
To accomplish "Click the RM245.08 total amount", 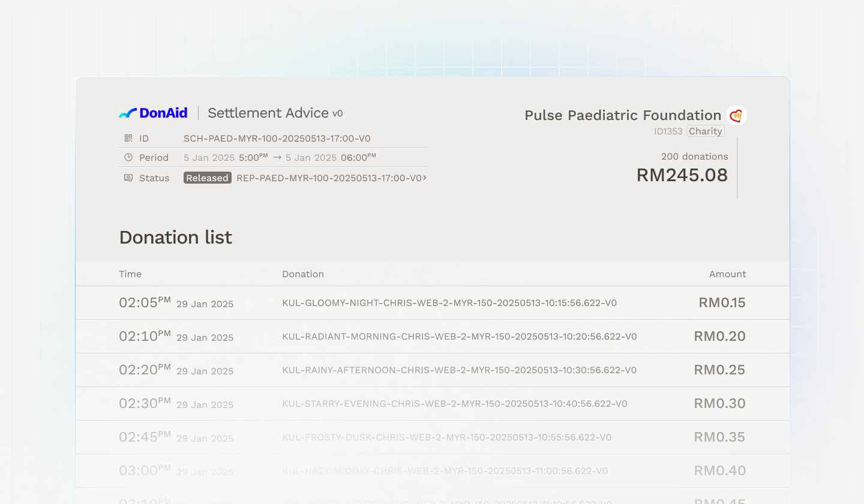I will point(682,175).
